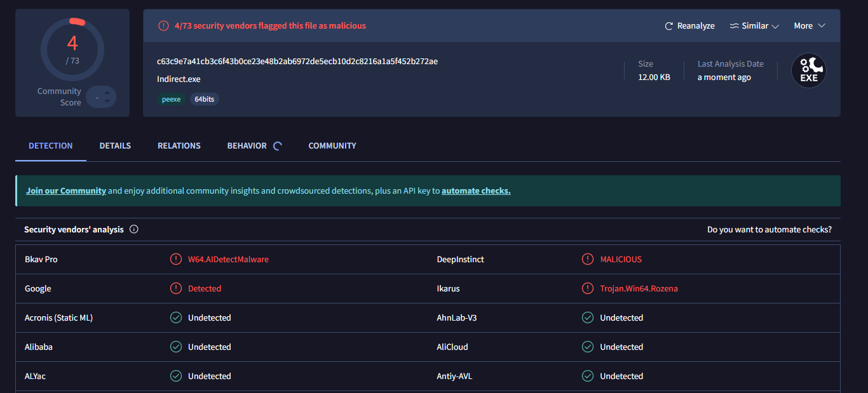Image resolution: width=868 pixels, height=393 pixels.
Task: Click the Detected result for Google
Action: pos(205,288)
